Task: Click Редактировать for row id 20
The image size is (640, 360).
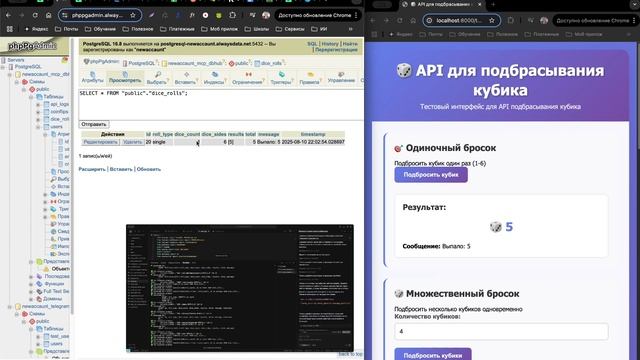Action: click(100, 142)
